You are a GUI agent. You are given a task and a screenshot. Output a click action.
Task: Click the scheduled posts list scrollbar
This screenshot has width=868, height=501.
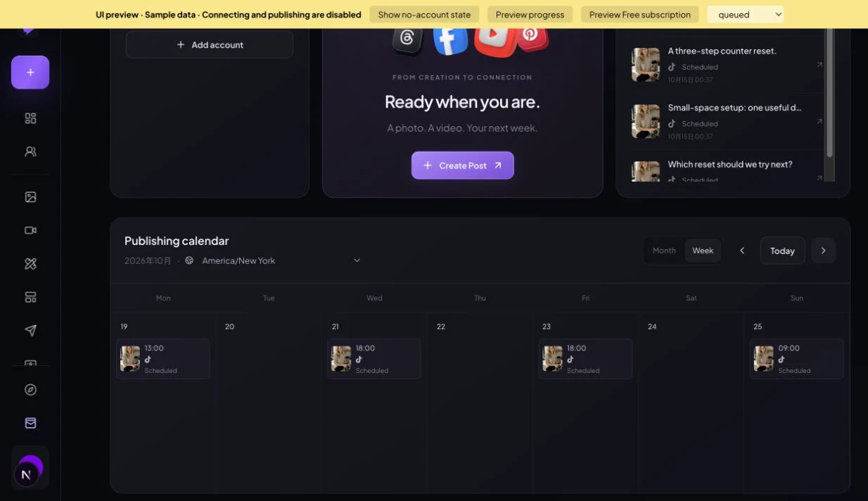click(829, 94)
